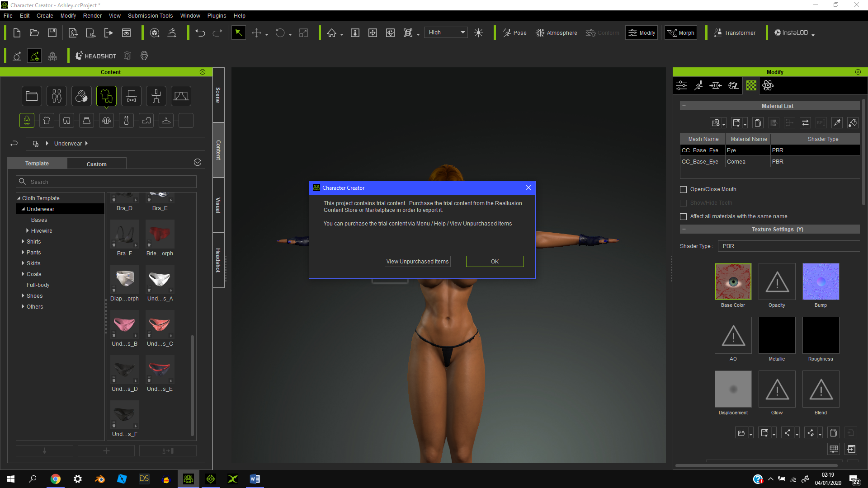The height and width of the screenshot is (488, 868).
Task: Save project with the floppy disk icon
Action: click(52, 33)
